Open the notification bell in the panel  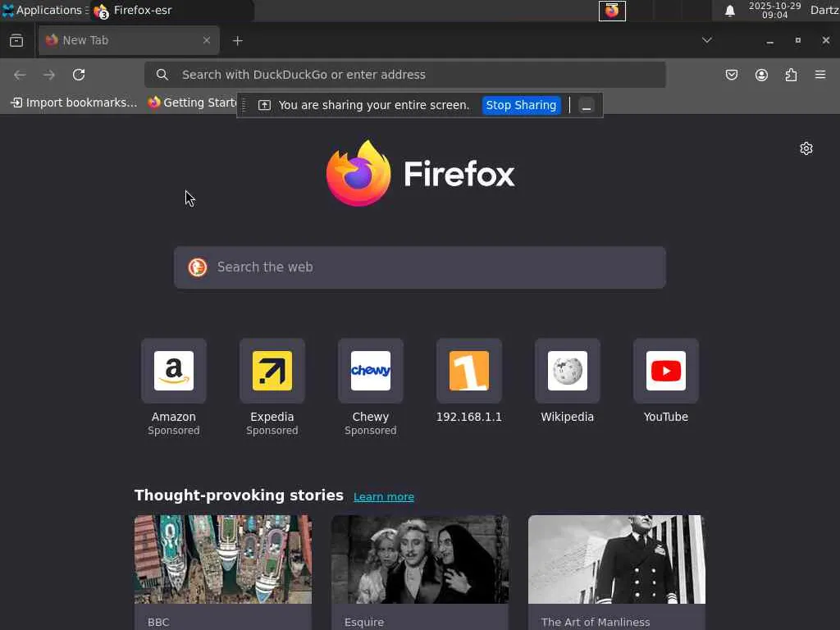(729, 11)
